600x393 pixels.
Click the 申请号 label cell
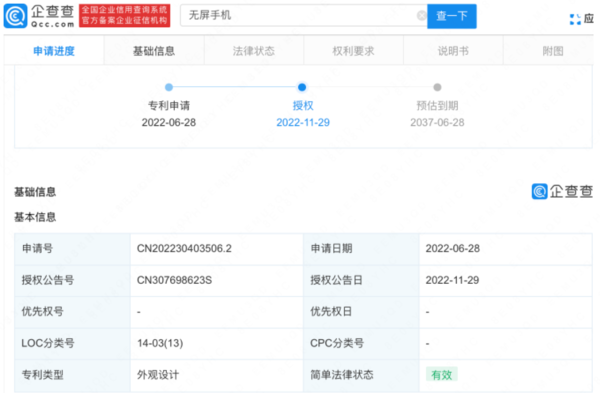pos(72,249)
